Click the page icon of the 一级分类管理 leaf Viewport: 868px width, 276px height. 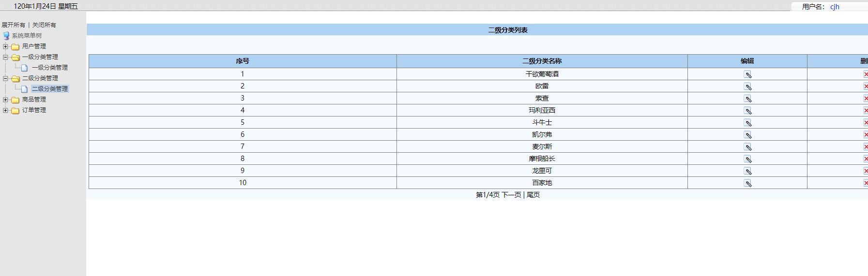tap(24, 68)
